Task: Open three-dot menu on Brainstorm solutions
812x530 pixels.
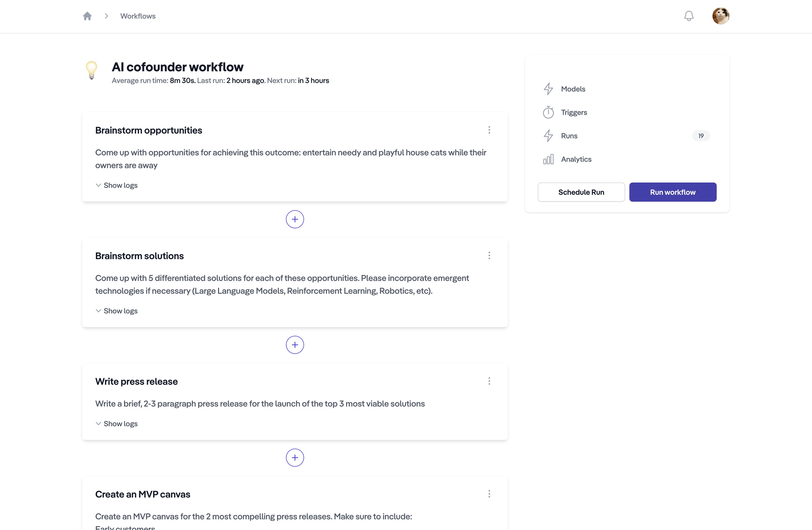Action: (x=489, y=255)
